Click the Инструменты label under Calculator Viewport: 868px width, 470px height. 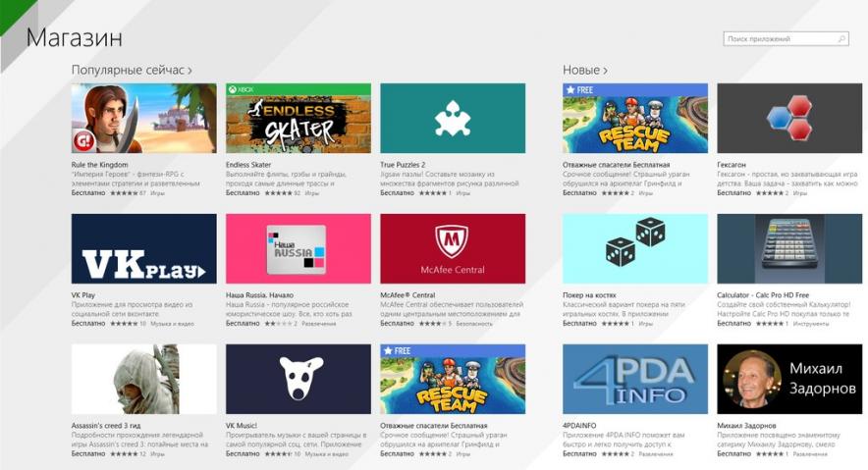click(810, 324)
